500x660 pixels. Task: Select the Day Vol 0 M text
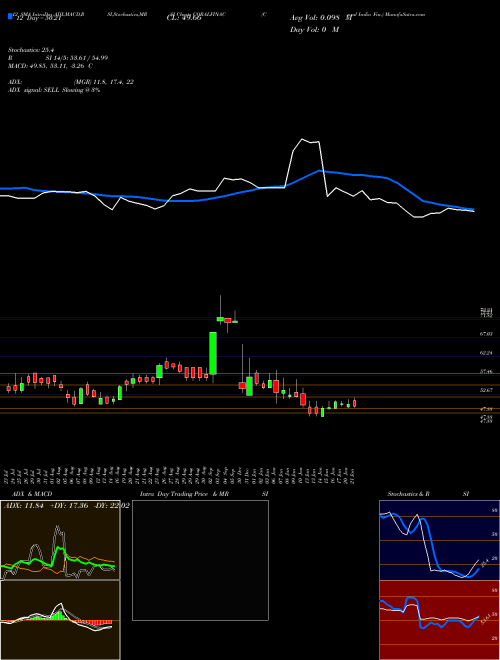coord(314,30)
